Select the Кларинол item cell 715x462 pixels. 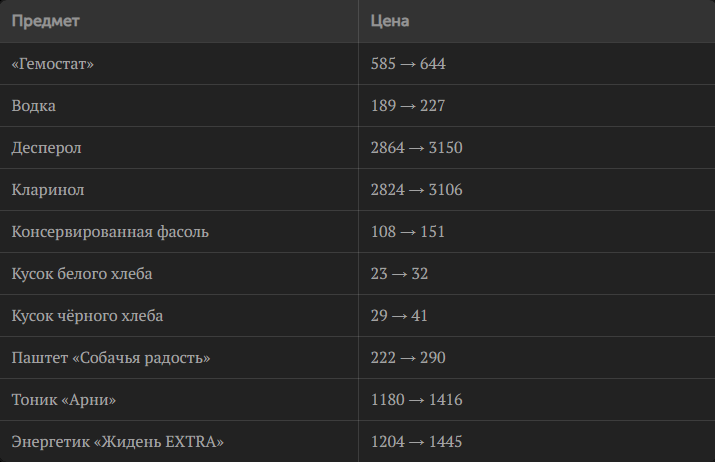[x=48, y=190]
